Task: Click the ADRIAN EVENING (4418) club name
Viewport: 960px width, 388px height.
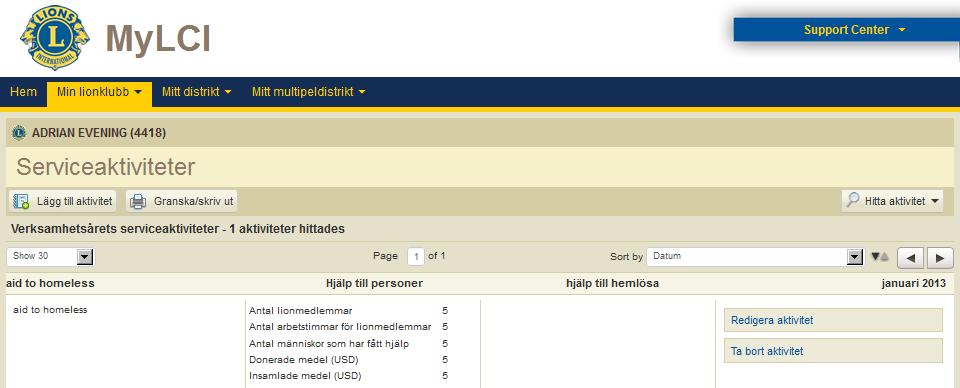Action: tap(99, 132)
